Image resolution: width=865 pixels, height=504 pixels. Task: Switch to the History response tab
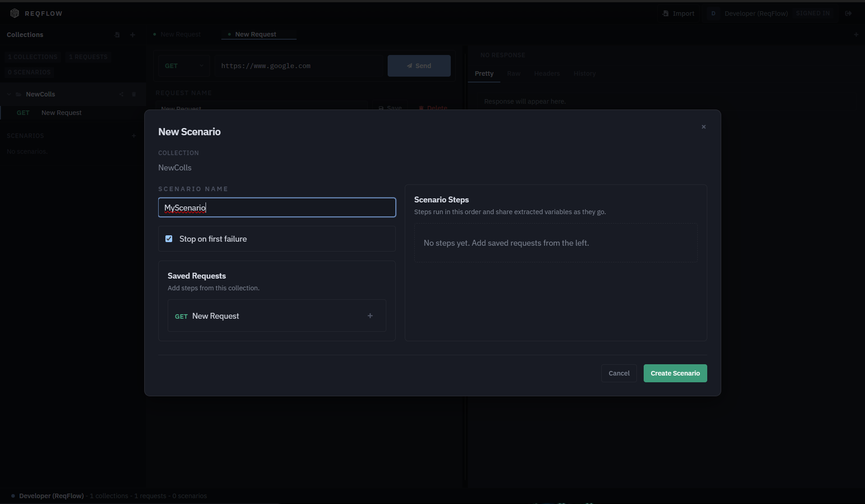584,73
